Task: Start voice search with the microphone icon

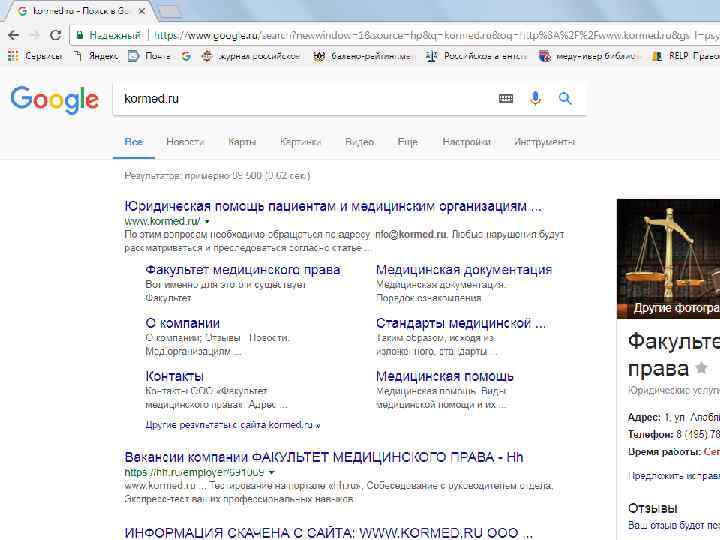Action: [x=535, y=98]
